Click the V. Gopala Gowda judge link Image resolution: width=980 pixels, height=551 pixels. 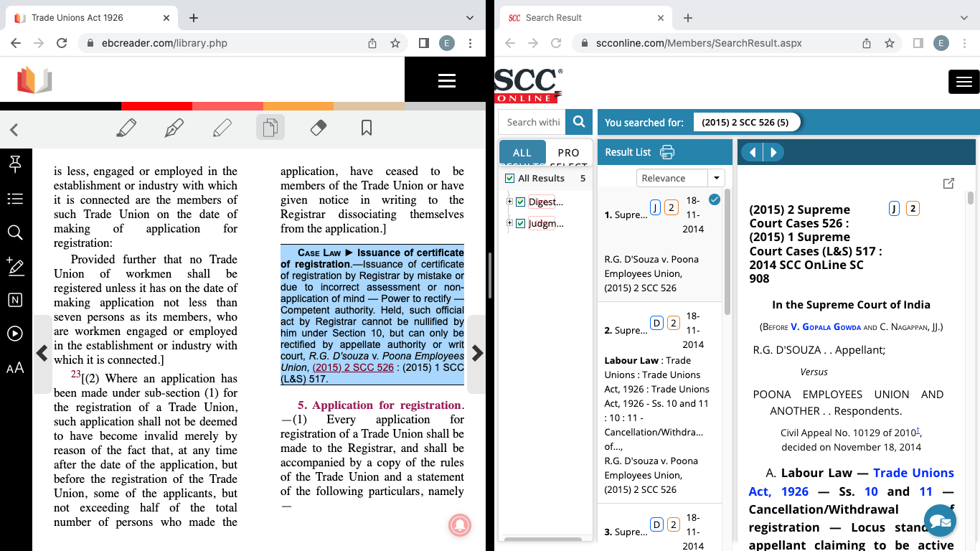click(826, 327)
